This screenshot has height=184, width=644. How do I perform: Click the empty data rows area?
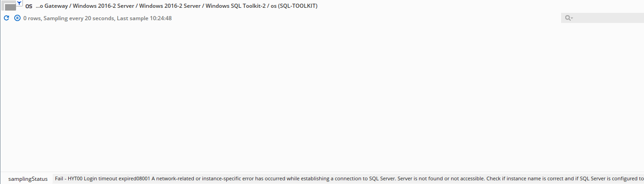coord(322,97)
